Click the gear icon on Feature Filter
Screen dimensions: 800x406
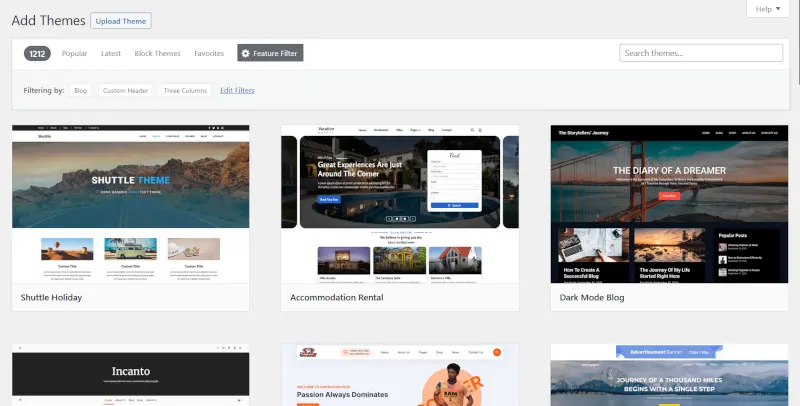click(245, 53)
